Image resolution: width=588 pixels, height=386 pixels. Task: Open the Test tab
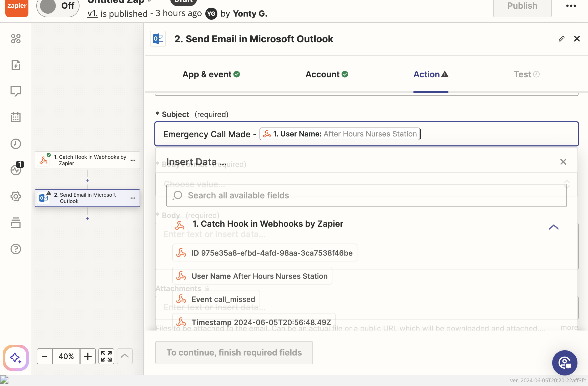[x=527, y=74]
